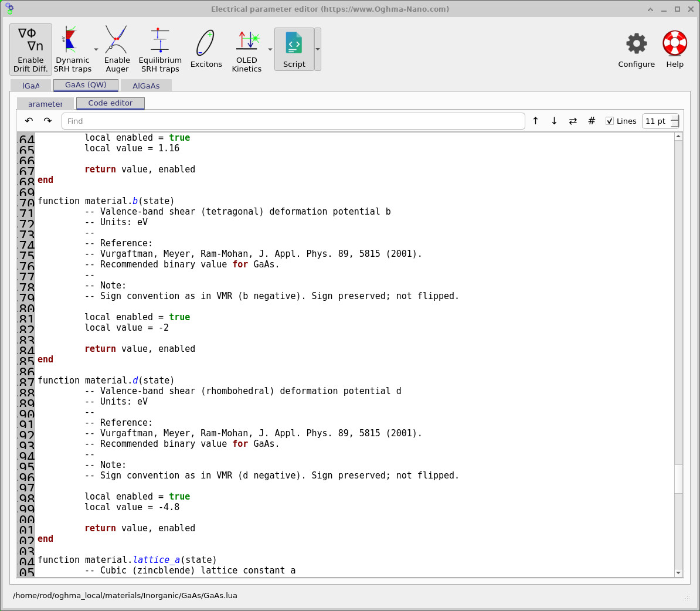
Task: Switch to first lGaA layer tab
Action: (x=31, y=86)
